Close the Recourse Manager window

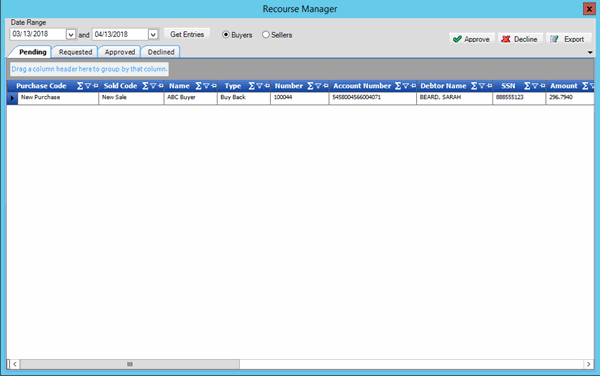[x=589, y=9]
